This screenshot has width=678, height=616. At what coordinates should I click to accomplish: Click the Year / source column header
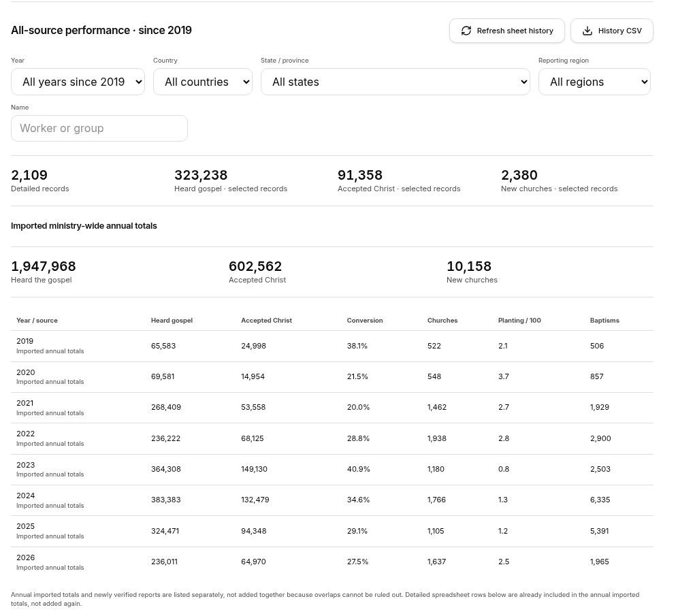click(37, 321)
